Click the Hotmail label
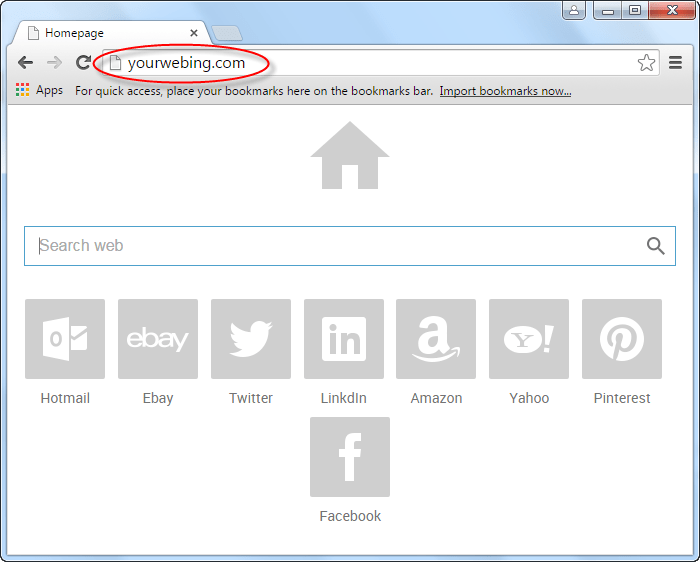700x562 pixels. (65, 398)
